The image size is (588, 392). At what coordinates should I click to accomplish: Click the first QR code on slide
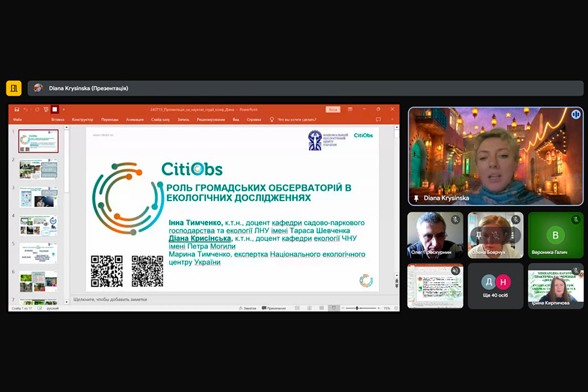tap(107, 271)
